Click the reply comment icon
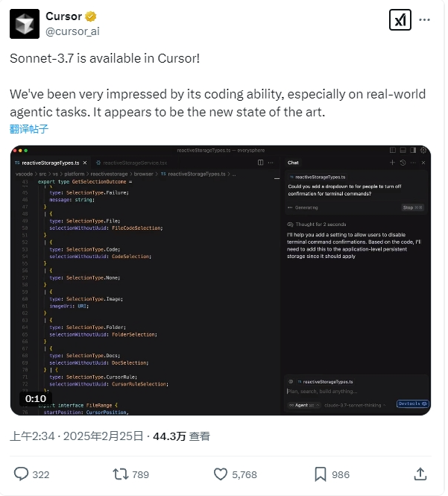Screen dimensions: 448x496 (x=21, y=474)
